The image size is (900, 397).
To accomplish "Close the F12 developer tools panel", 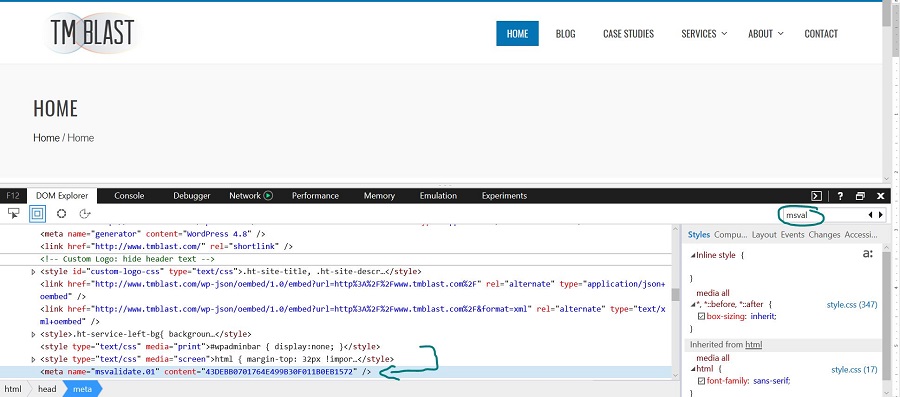I will click(881, 196).
